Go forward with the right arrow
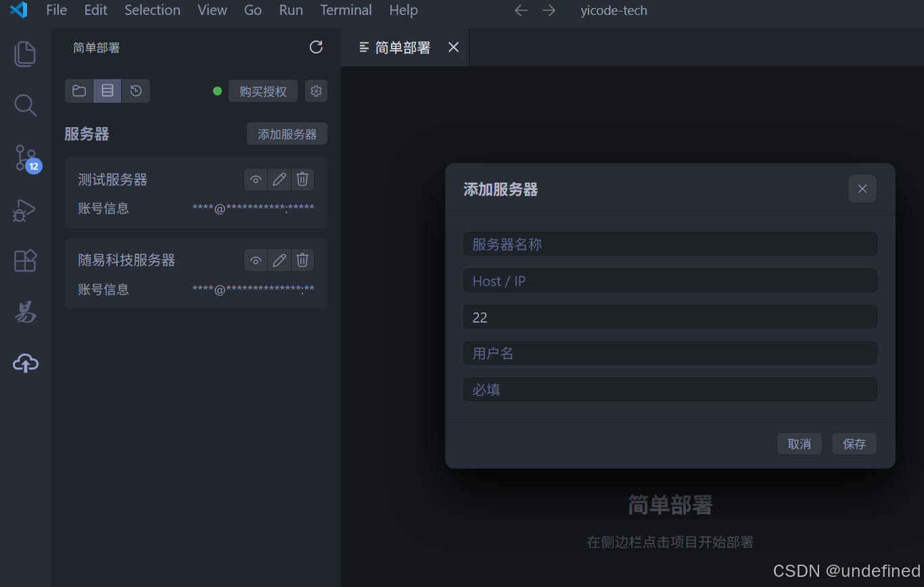The image size is (924, 587). point(549,10)
